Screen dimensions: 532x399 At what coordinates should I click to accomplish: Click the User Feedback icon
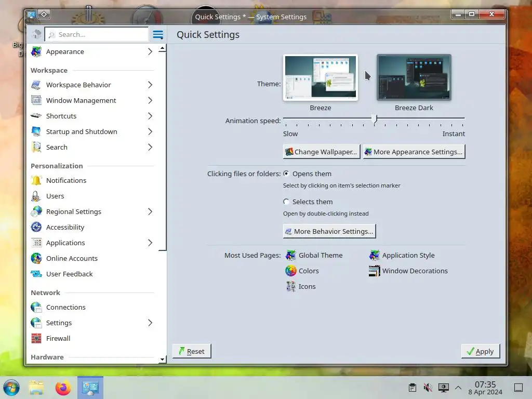point(36,274)
